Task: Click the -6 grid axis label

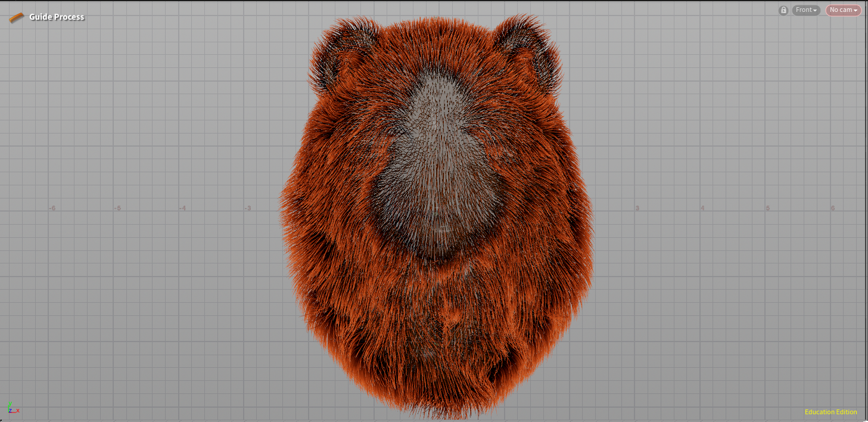Action: 52,208
